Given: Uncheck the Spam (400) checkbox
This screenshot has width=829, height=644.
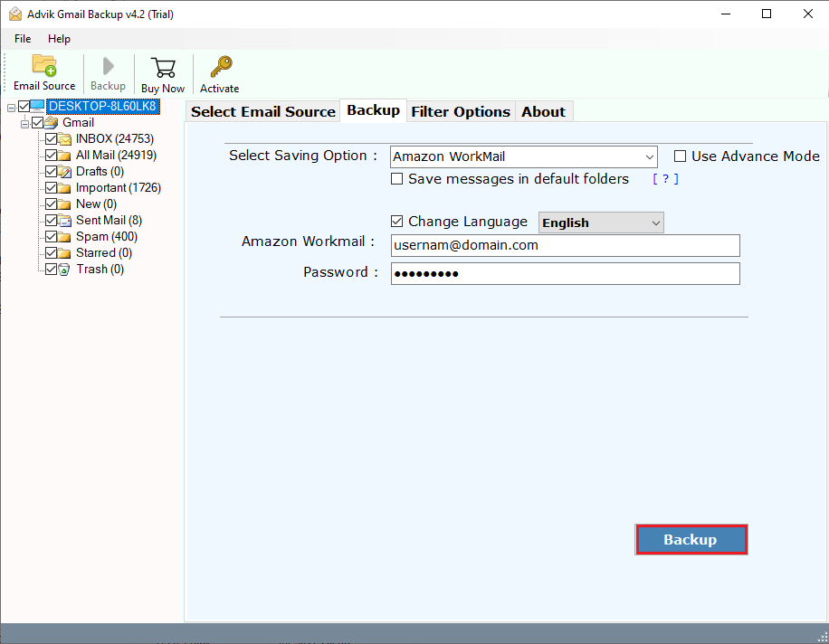Looking at the screenshot, I should [x=52, y=237].
